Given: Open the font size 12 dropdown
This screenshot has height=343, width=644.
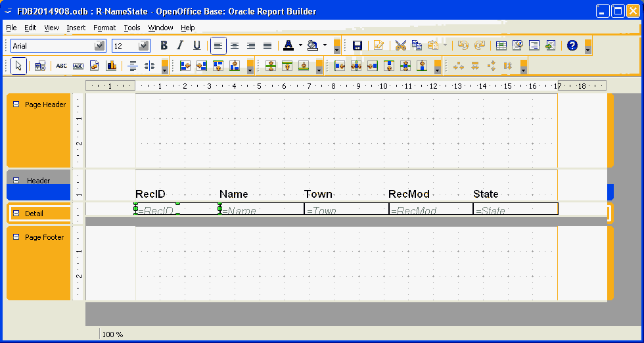Looking at the screenshot, I should coord(144,45).
